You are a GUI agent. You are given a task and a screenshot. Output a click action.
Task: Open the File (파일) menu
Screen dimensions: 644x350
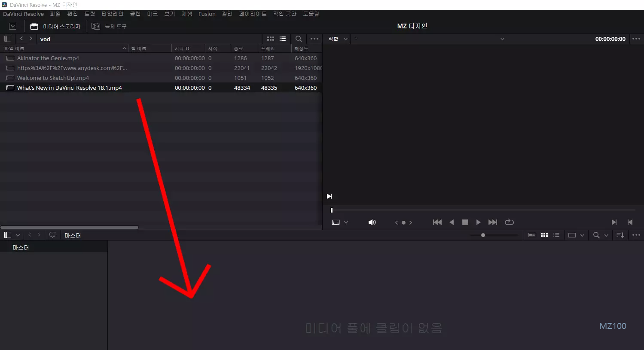[x=55, y=14]
